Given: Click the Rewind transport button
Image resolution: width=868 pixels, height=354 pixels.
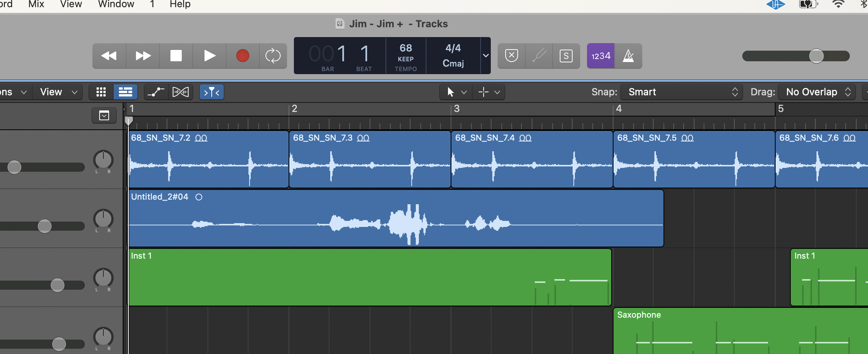Looking at the screenshot, I should coord(109,56).
